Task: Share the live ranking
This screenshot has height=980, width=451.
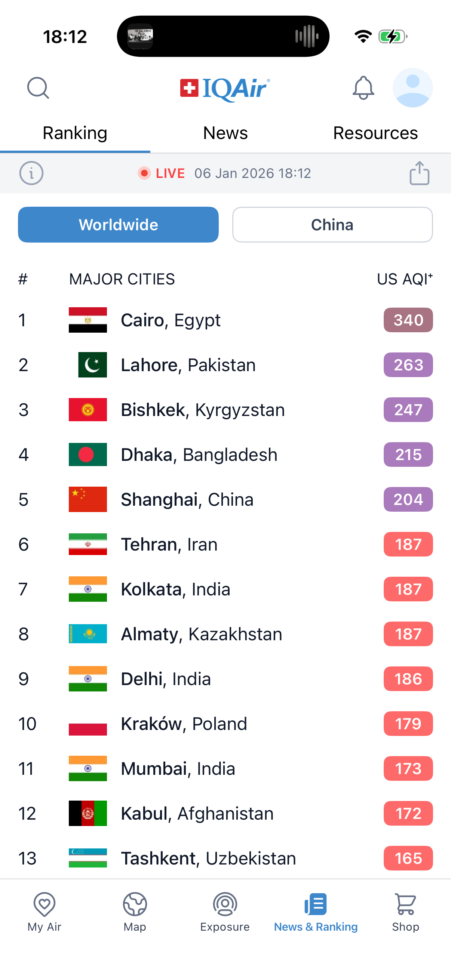Action: (420, 173)
